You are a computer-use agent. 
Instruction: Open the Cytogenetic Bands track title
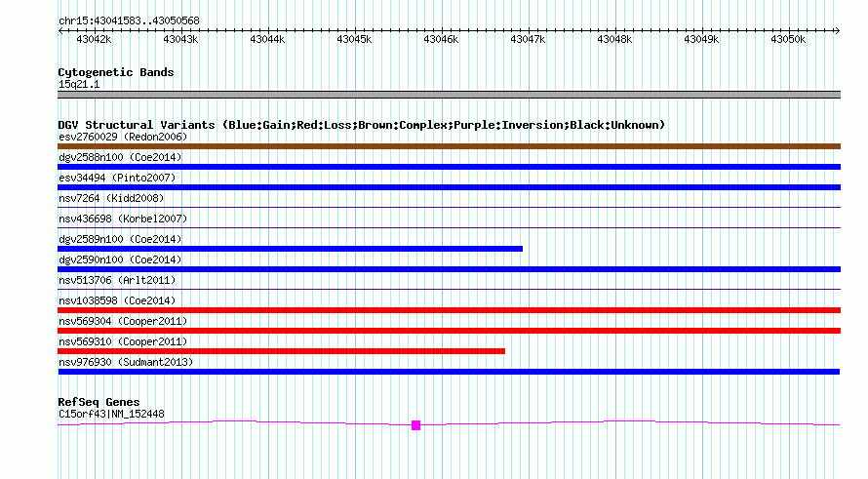[116, 72]
